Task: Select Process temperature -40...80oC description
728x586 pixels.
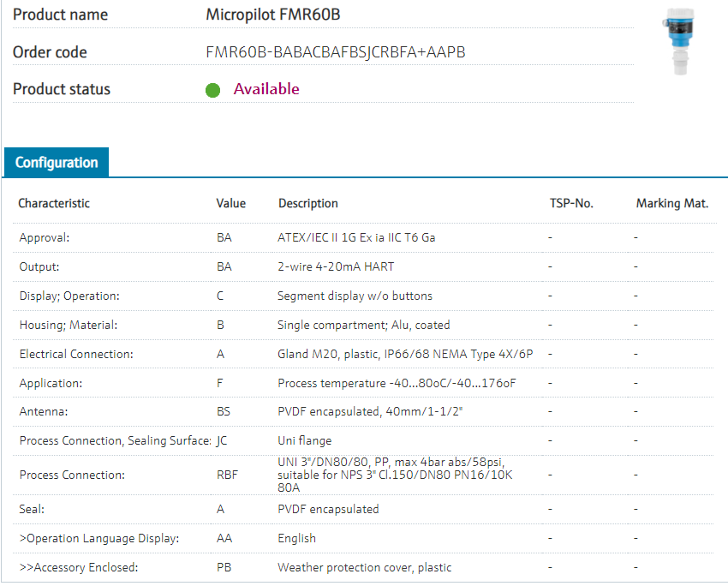Action: point(397,383)
